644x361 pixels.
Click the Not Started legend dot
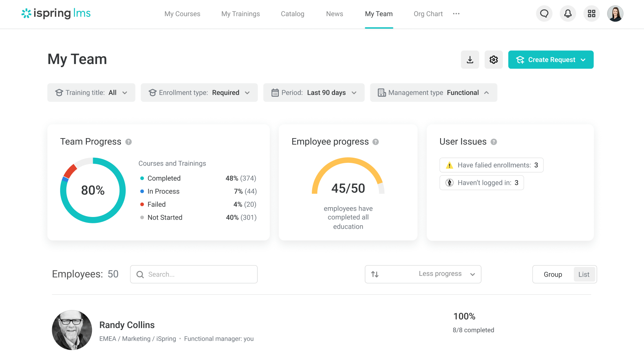(x=142, y=217)
